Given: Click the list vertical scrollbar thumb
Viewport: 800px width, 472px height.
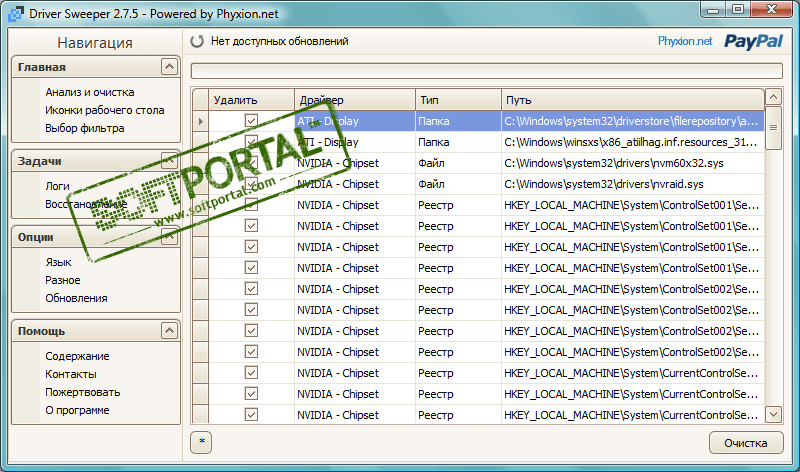Looking at the screenshot, I should pos(773,128).
